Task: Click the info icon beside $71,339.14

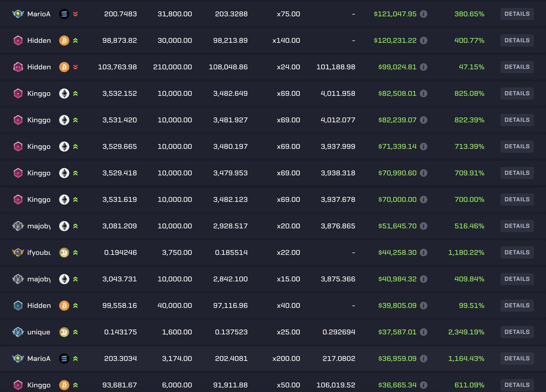Action: pyautogui.click(x=424, y=146)
